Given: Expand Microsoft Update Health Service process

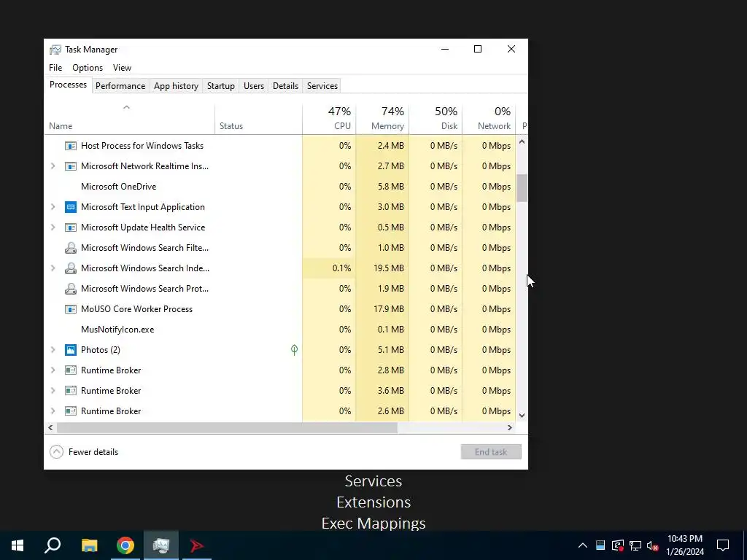Looking at the screenshot, I should (x=53, y=227).
